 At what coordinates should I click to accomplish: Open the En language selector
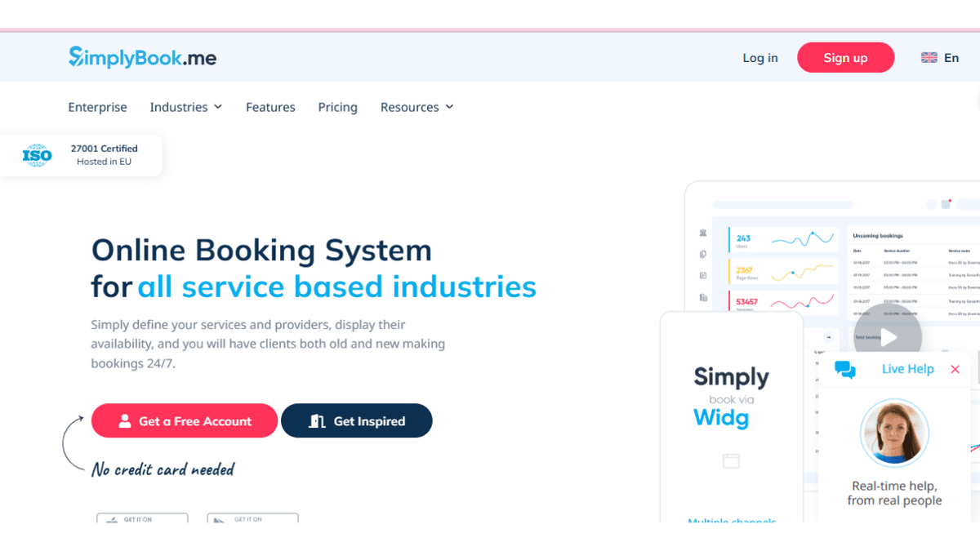click(940, 58)
